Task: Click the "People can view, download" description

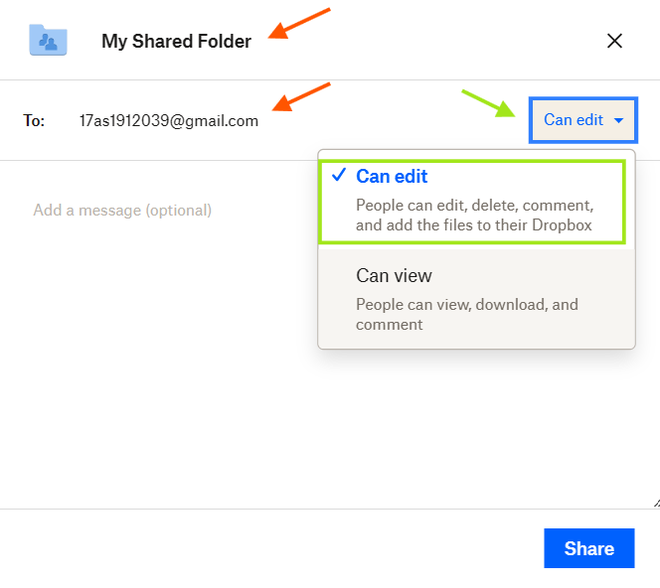Action: (467, 314)
